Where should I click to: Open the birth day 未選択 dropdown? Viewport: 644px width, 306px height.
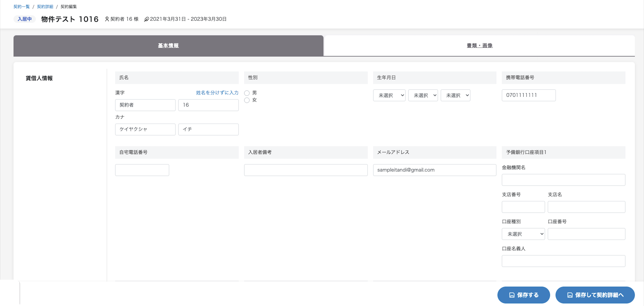[x=455, y=95]
